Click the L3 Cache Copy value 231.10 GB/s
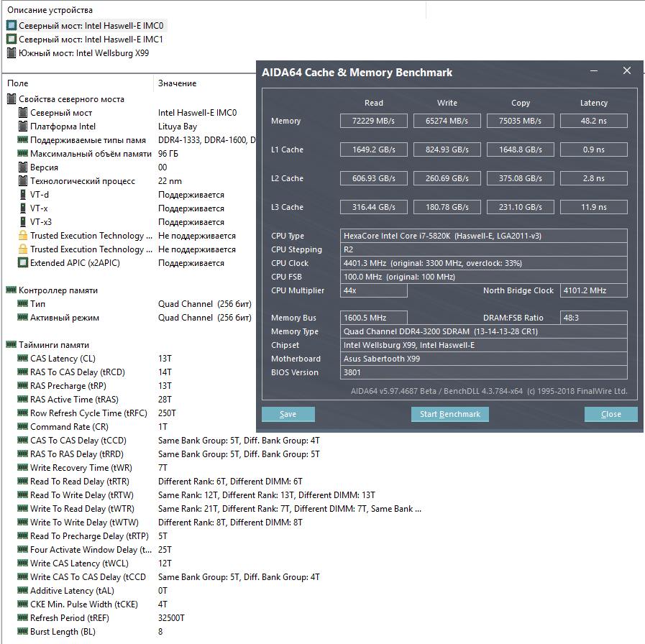 pyautogui.click(x=521, y=207)
